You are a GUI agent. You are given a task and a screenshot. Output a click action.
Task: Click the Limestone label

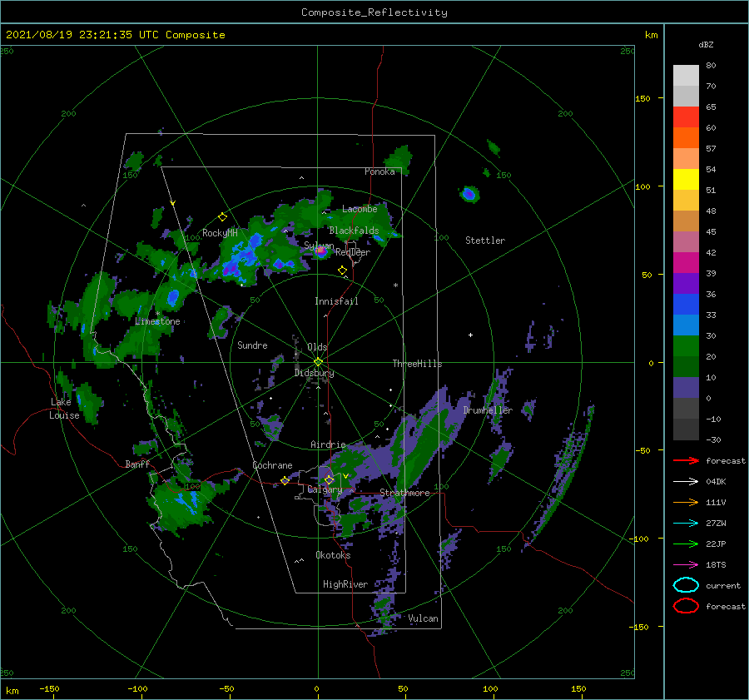[157, 321]
